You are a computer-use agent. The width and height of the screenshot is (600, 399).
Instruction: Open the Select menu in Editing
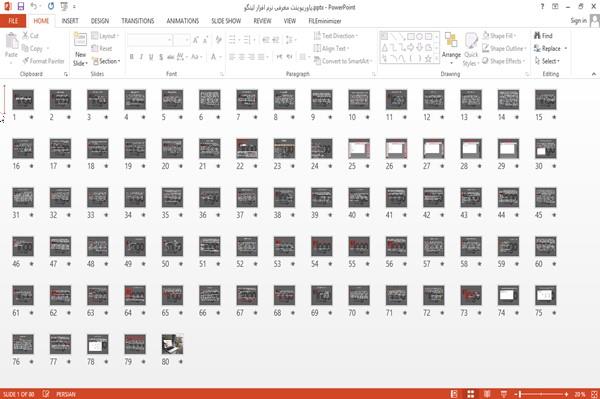[x=547, y=61]
